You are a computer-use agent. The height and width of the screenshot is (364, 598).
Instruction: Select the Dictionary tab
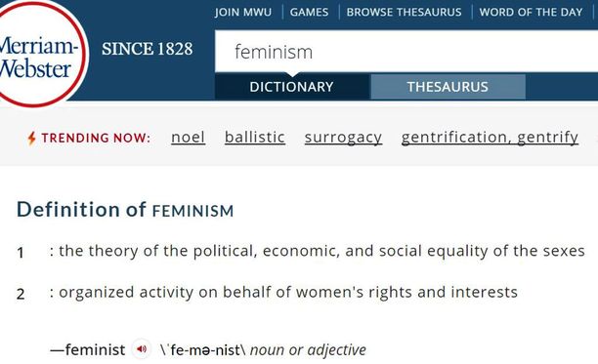tap(292, 87)
